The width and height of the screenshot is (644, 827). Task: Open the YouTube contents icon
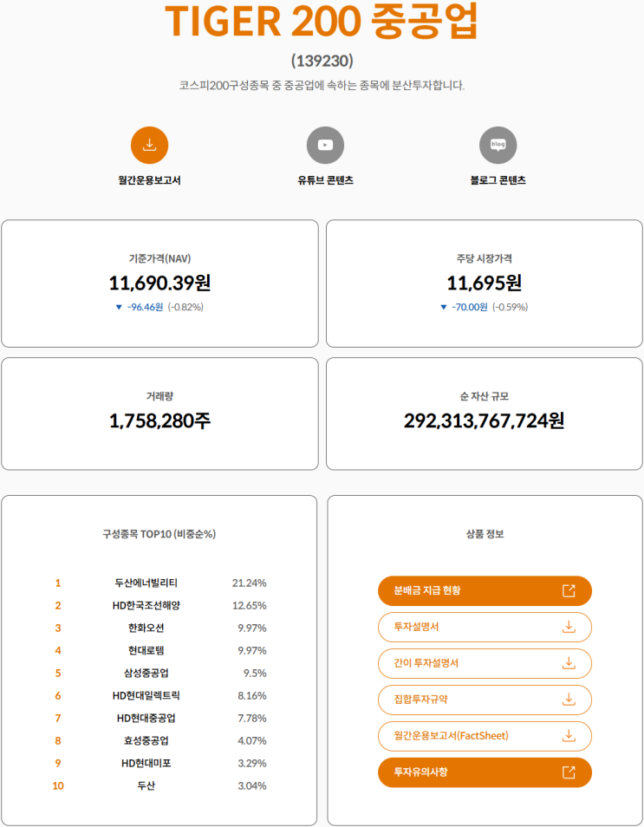[325, 145]
